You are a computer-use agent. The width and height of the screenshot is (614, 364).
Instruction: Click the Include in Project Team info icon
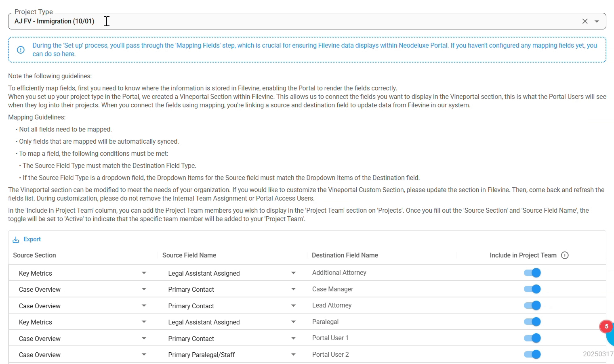coord(565,255)
